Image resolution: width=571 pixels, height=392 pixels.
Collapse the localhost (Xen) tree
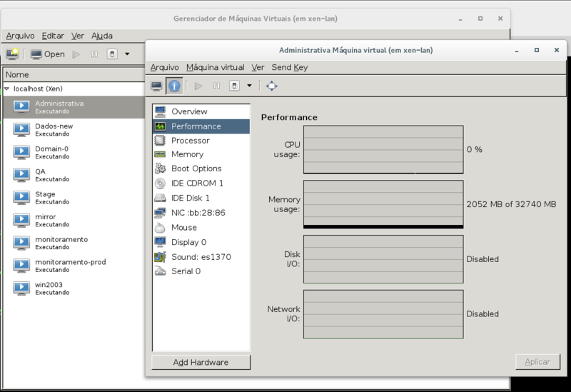pos(7,89)
